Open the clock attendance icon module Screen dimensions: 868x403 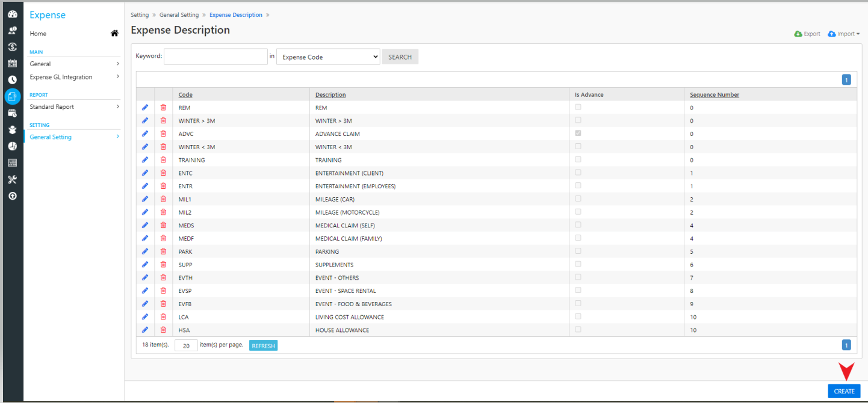tap(12, 79)
